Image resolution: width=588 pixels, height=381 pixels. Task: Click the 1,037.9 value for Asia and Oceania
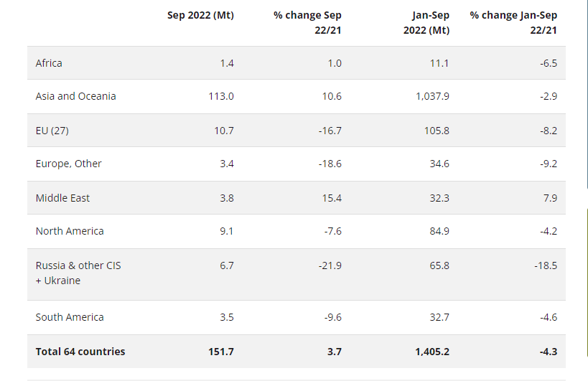click(432, 96)
